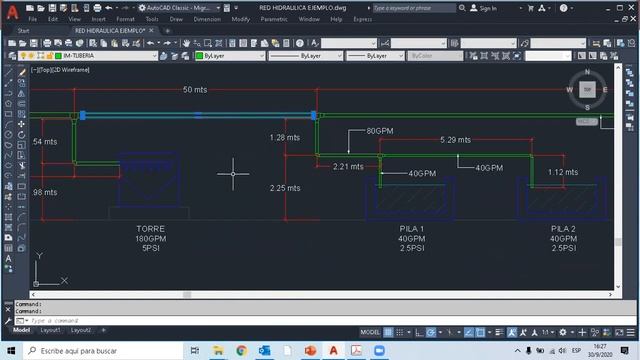Select the Circle tool in the Draw toolbar
This screenshot has width=640, height=360.
tap(9, 134)
